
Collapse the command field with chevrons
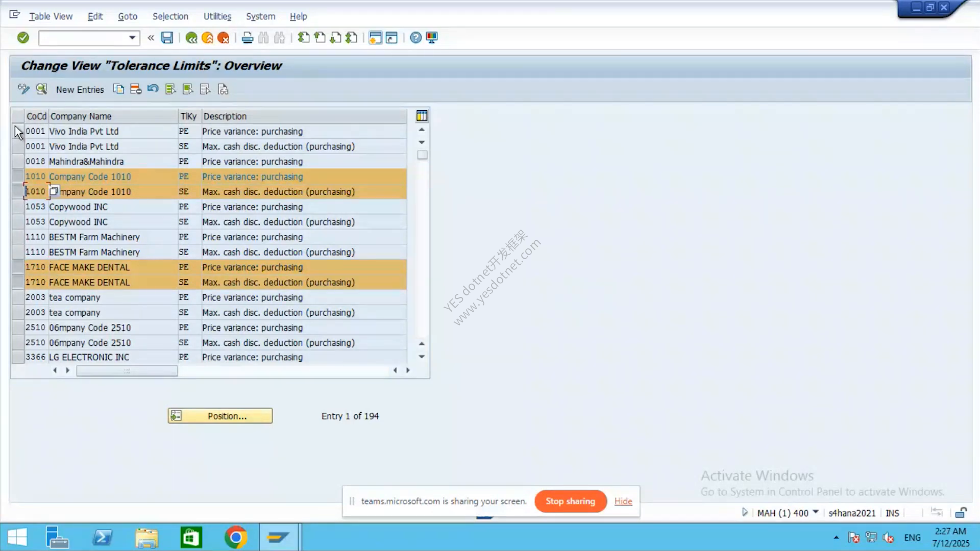tap(151, 38)
